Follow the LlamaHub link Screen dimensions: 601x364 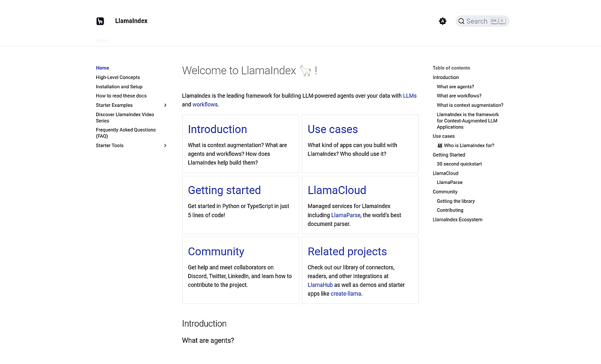pyautogui.click(x=320, y=285)
